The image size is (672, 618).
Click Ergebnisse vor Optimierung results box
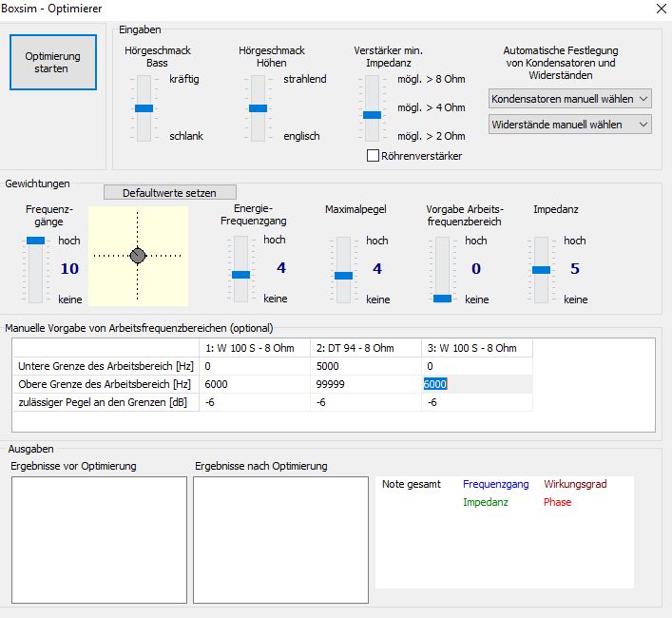[x=99, y=539]
